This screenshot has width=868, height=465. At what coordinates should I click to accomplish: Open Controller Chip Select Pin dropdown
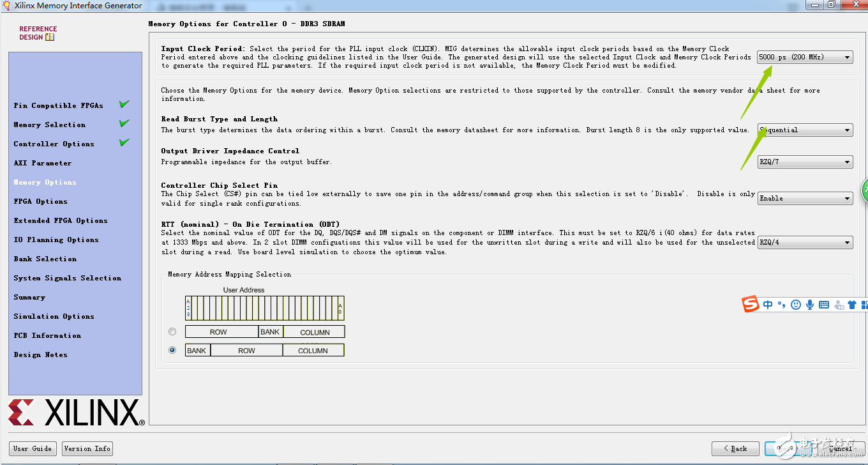[805, 198]
